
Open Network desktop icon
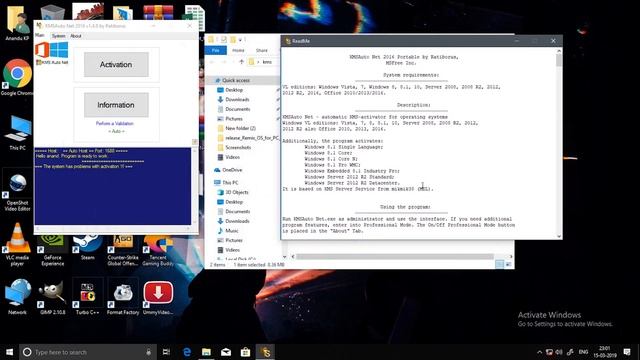[17, 297]
